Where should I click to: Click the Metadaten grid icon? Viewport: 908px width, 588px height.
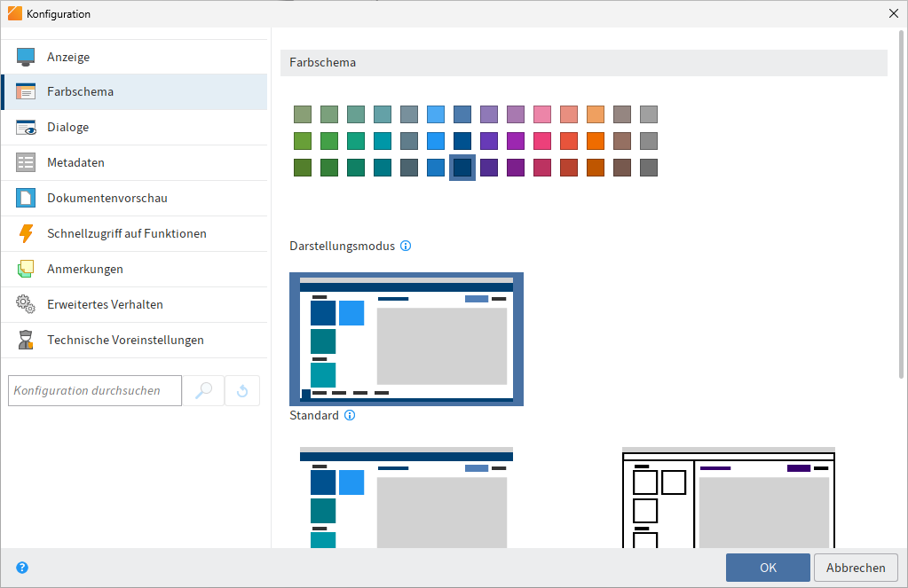pos(26,163)
